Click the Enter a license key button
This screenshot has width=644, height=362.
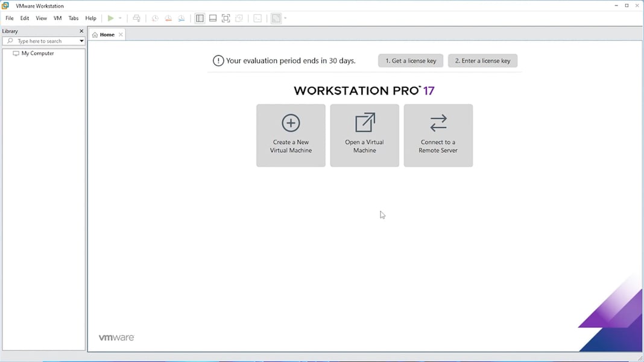click(482, 60)
